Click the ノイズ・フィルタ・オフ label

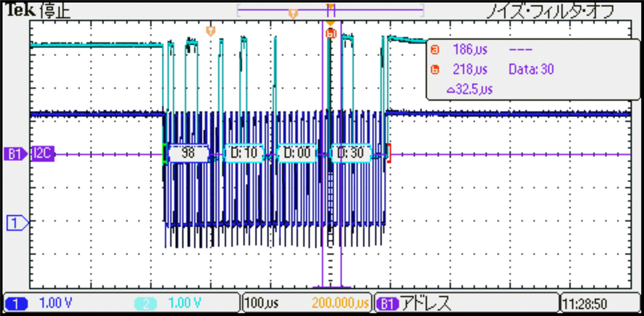click(550, 12)
